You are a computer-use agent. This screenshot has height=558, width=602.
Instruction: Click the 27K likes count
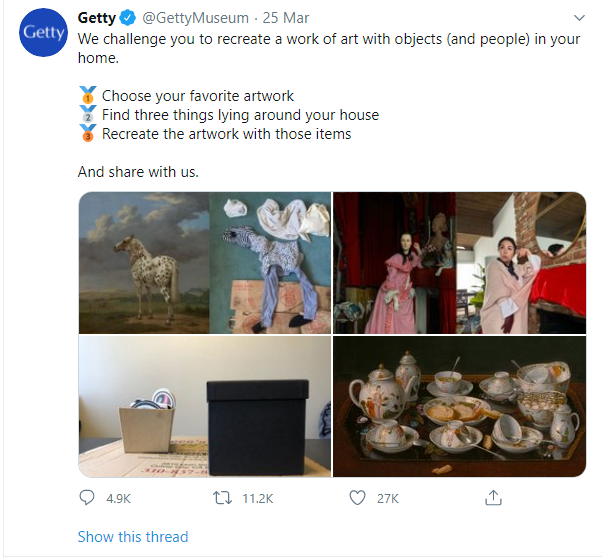coord(387,497)
